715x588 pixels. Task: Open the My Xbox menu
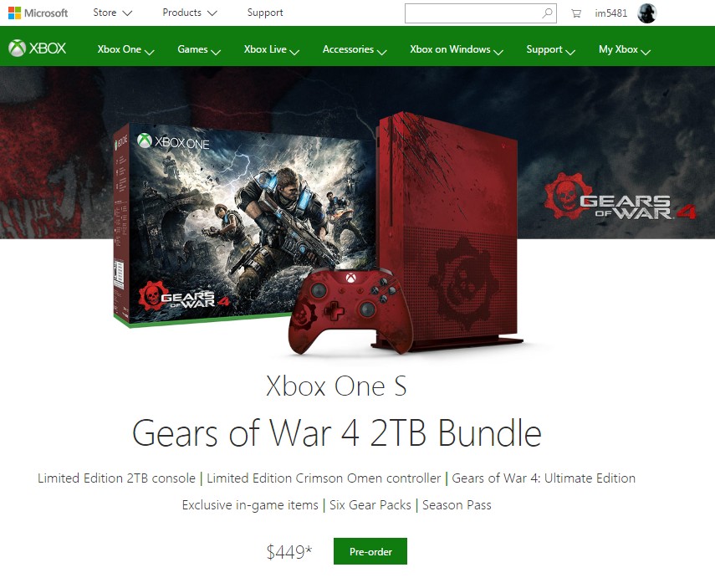pyautogui.click(x=624, y=49)
